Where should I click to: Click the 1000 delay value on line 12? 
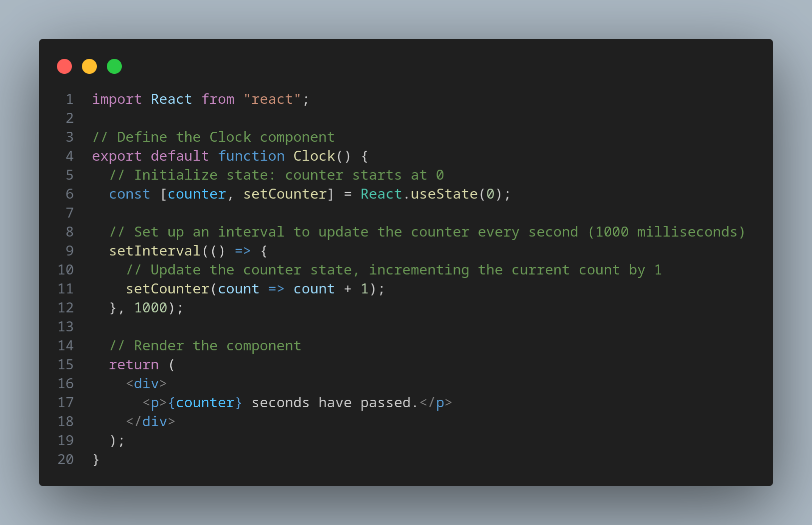tap(151, 308)
